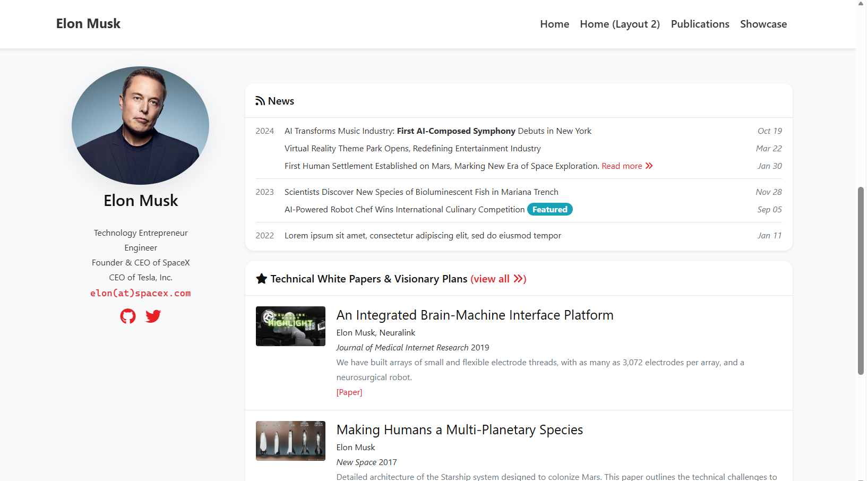This screenshot has width=868, height=481.
Task: Follow the Read more news link
Action: tap(622, 166)
